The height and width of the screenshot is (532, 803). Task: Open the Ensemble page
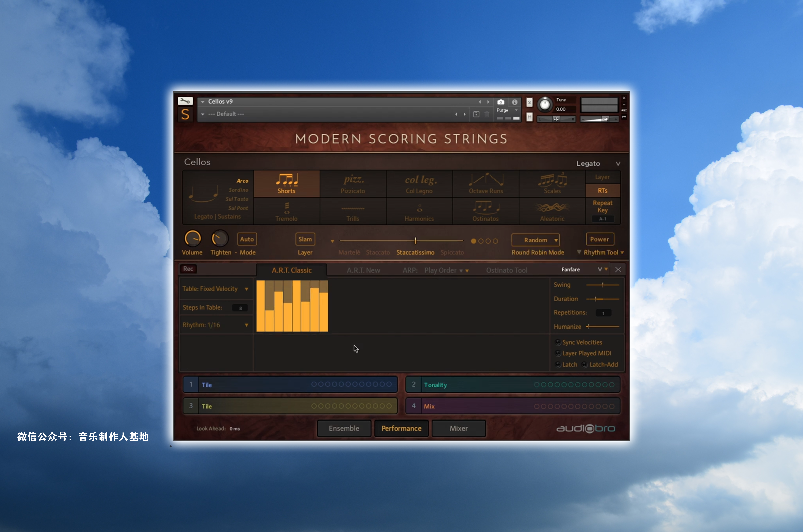344,429
